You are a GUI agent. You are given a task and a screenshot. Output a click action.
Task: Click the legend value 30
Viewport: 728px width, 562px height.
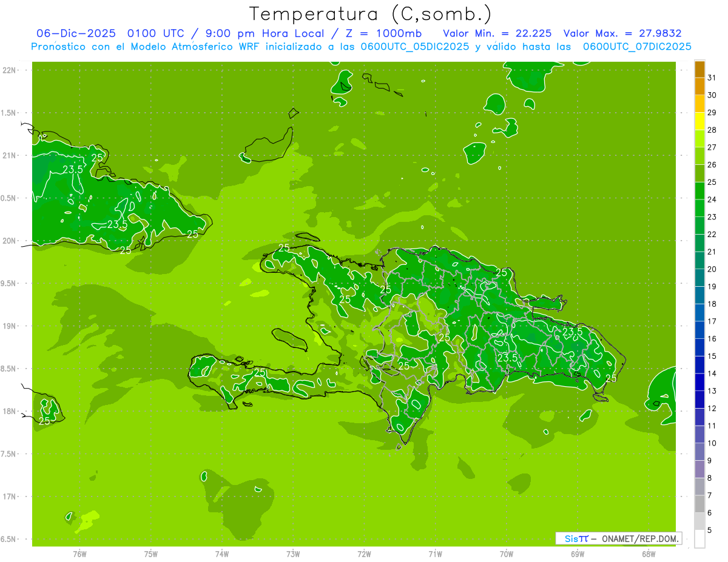712,95
